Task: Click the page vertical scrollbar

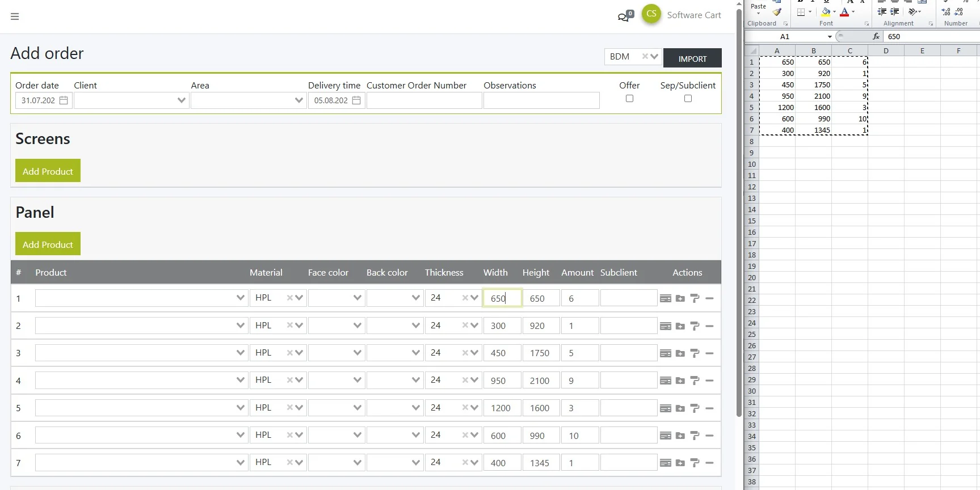Action: coord(739,213)
